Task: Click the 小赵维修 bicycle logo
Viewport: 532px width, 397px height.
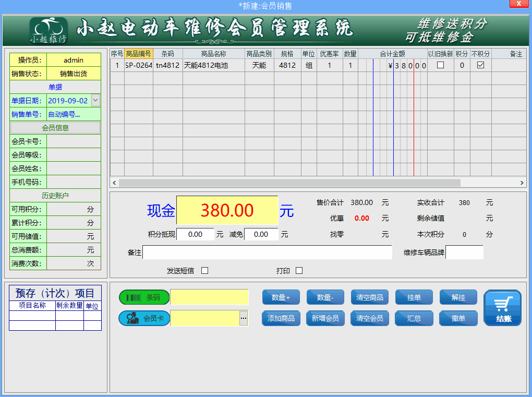Action: coord(48,31)
